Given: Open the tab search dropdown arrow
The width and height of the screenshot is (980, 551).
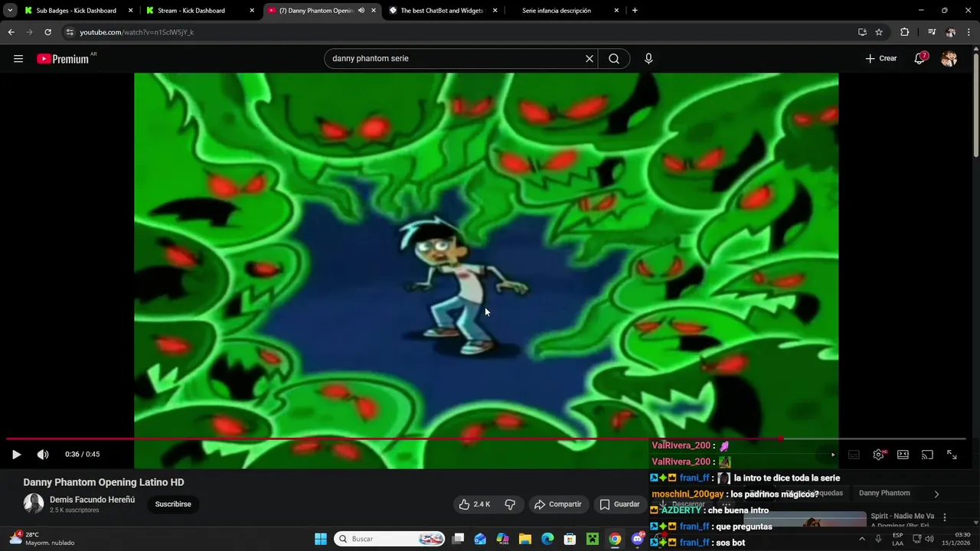Looking at the screenshot, I should (x=10, y=11).
